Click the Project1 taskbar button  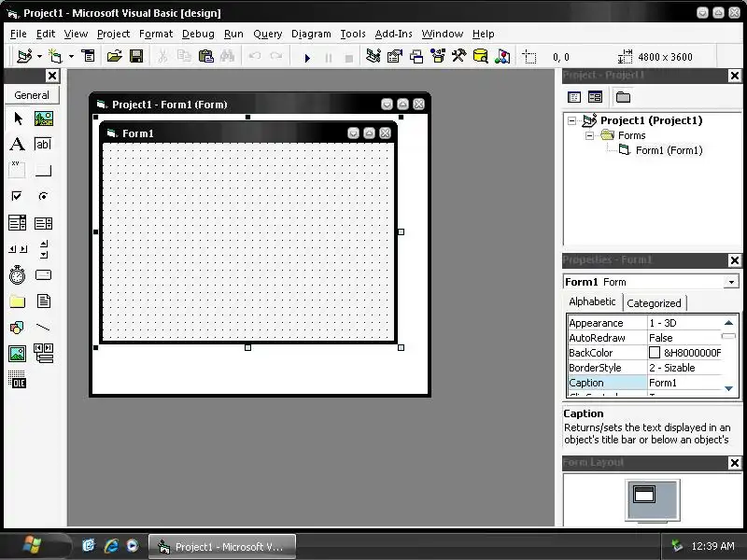click(x=222, y=547)
